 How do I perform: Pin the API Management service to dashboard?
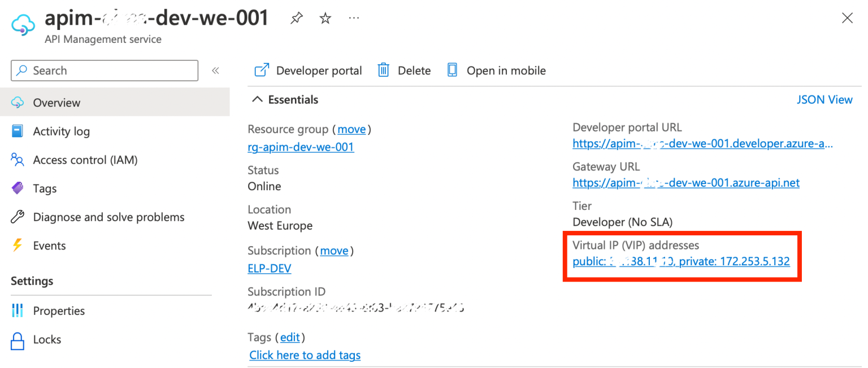pyautogui.click(x=296, y=19)
